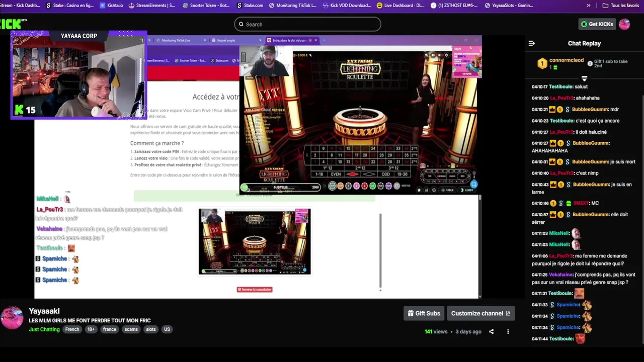The width and height of the screenshot is (644, 362).
Task: Click the emote in Testiboule's 04:11:44 message
Action: 580,339
